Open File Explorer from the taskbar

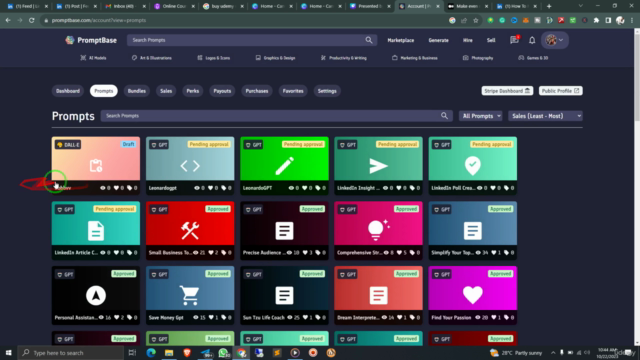click(169, 353)
